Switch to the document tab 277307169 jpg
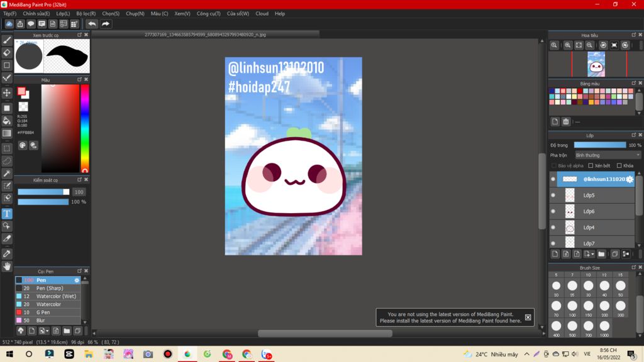This screenshot has width=644, height=362. pos(206,35)
